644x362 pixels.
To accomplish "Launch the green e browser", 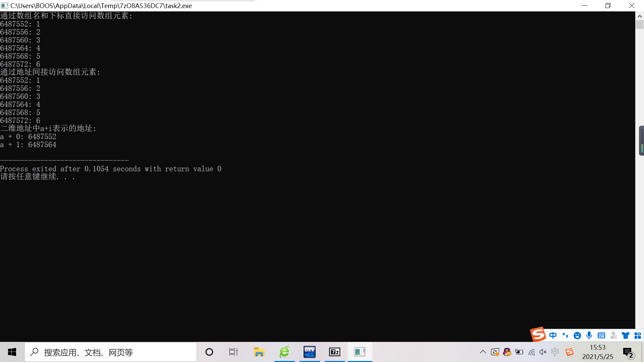I will pyautogui.click(x=284, y=352).
